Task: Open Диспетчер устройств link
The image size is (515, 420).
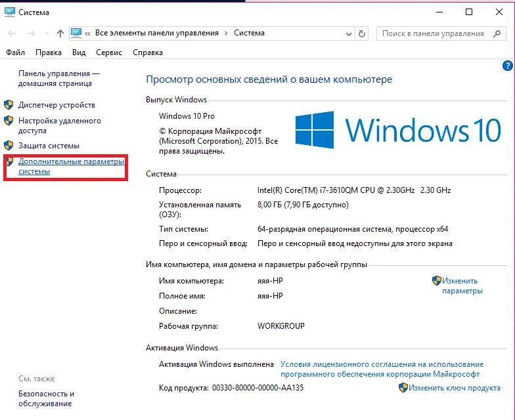Action: point(56,105)
